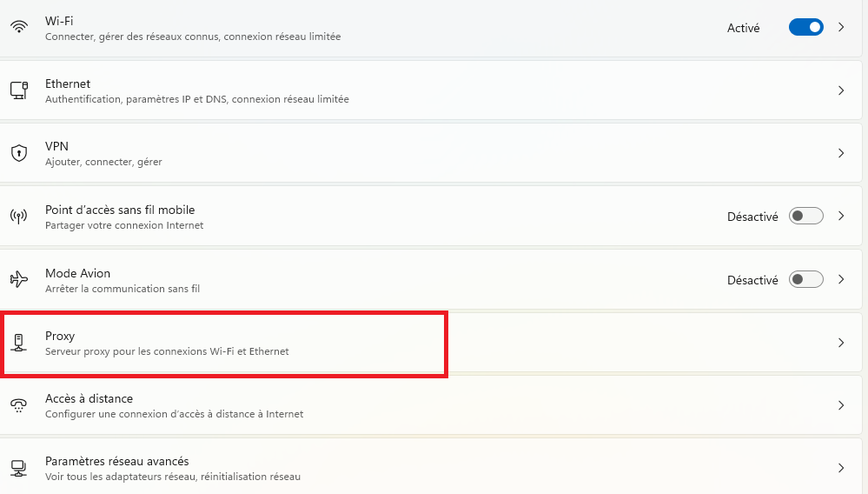Open Paramètres réseau avancés chevron
Viewport: 868px width, 494px height.
tap(841, 468)
